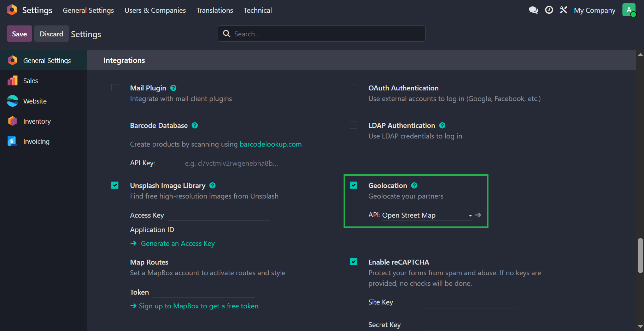
Task: Click the Odoo Settings app logo
Action: tap(12, 10)
